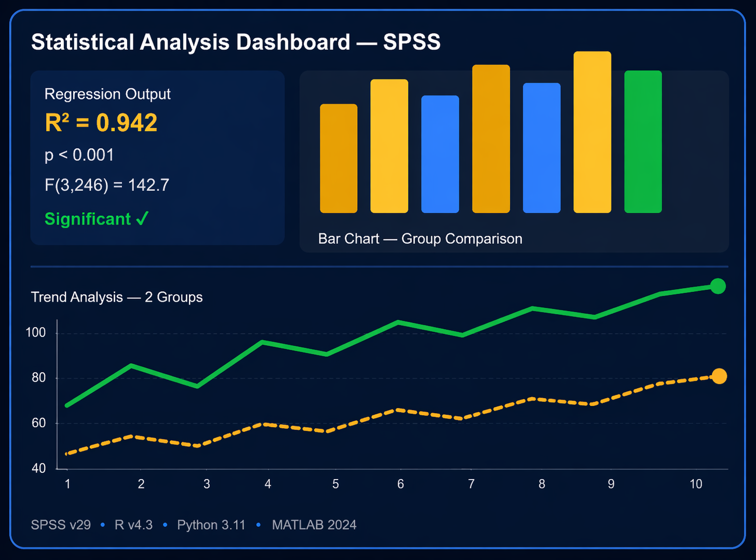756x560 pixels.
Task: Click the R² = 0.942 value
Action: coord(101,123)
